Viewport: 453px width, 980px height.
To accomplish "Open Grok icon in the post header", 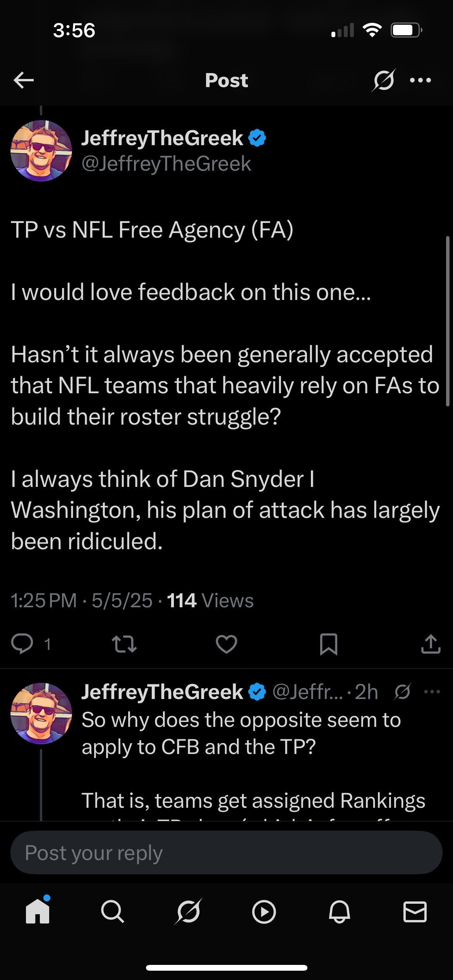I will [384, 80].
